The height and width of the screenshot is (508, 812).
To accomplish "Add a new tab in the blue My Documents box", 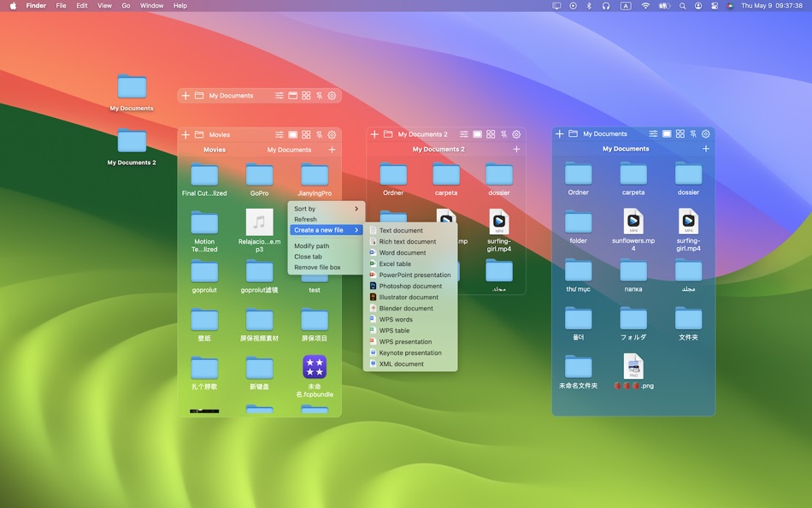I will 706,148.
